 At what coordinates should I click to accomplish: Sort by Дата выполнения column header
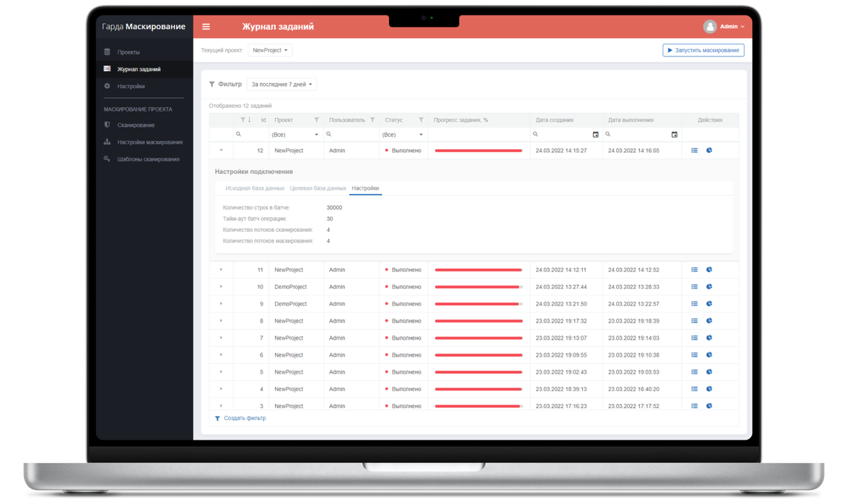coord(631,120)
